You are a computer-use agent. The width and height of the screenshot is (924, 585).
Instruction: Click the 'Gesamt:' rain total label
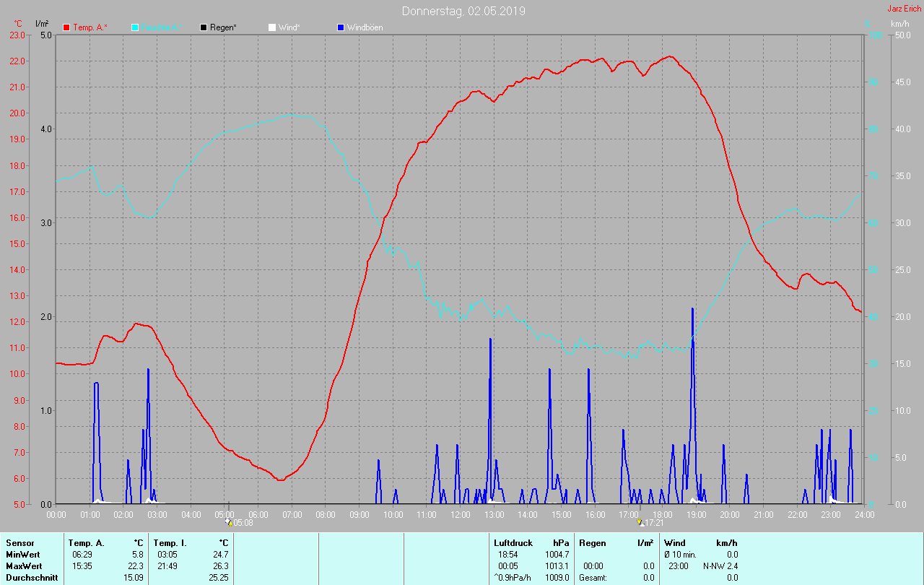tap(593, 578)
